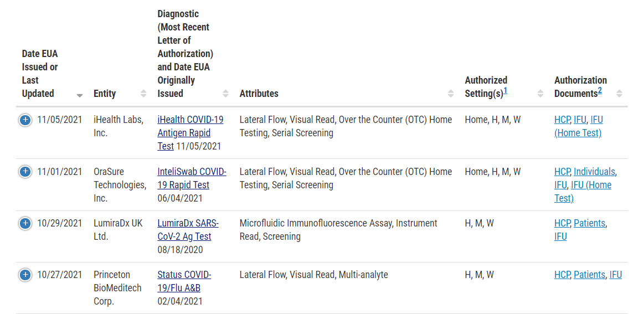Open Status COVID-19/Flu A&B link
Image resolution: width=644 pixels, height=314 pixels.
coord(184,281)
